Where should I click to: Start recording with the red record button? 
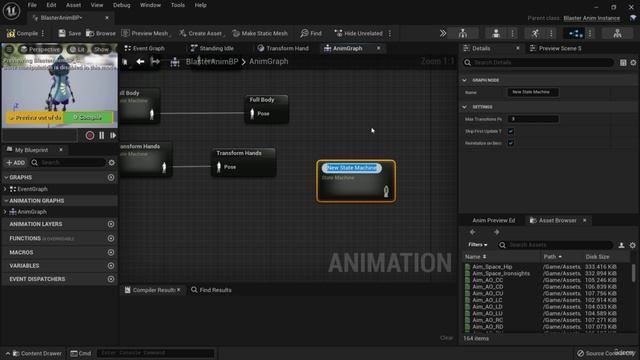(90, 136)
